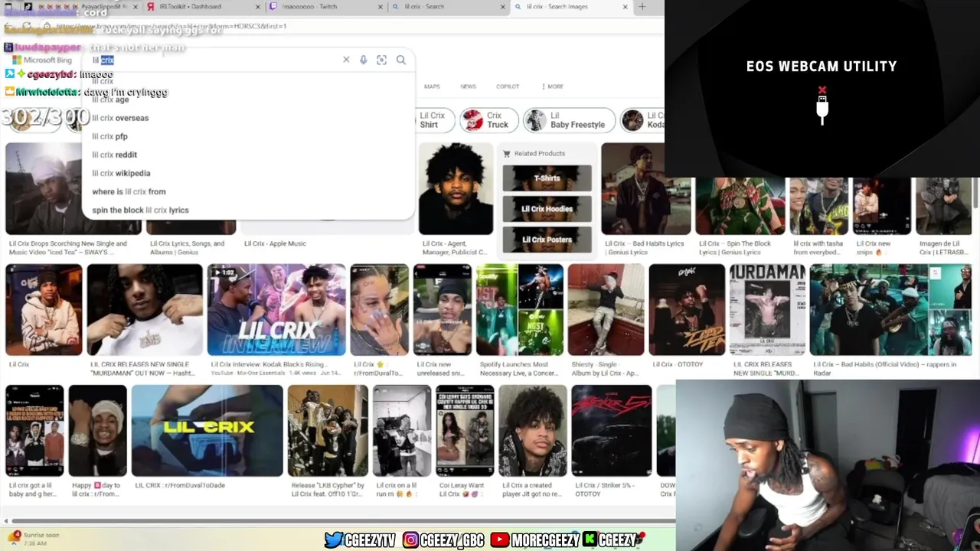The height and width of the screenshot is (551, 980).
Task: Open the Microsoft Bing logo
Action: [x=42, y=60]
